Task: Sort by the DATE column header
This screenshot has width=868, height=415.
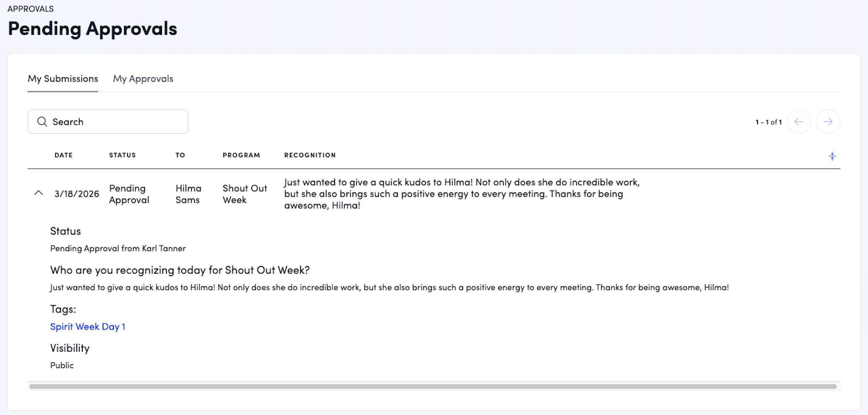Action: point(63,155)
